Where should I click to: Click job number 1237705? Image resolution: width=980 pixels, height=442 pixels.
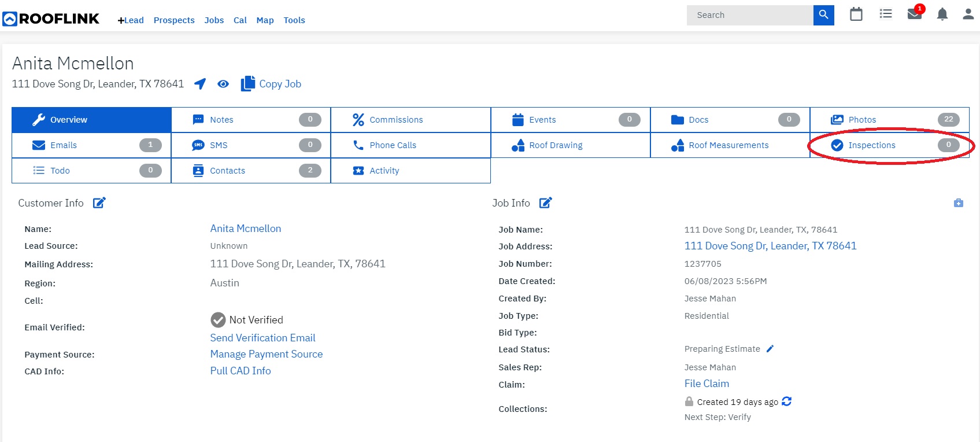click(703, 264)
